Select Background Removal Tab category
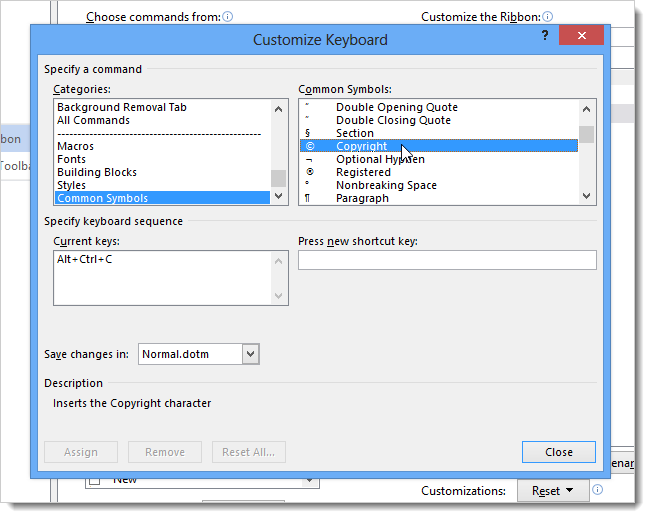650x518 pixels. (x=162, y=107)
